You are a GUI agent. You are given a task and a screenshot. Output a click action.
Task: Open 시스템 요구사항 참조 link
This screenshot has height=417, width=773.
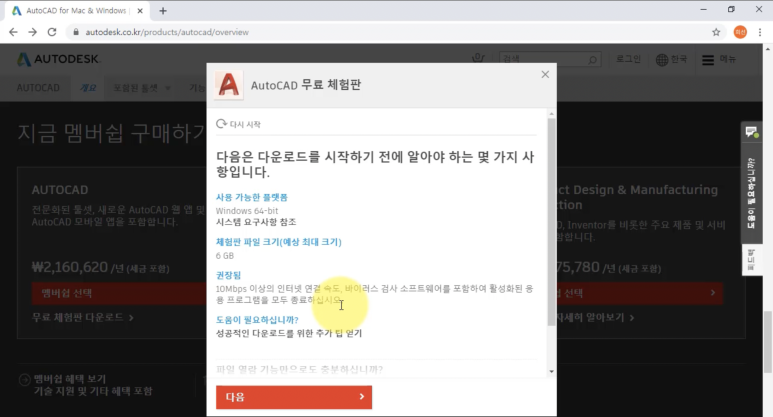click(256, 222)
